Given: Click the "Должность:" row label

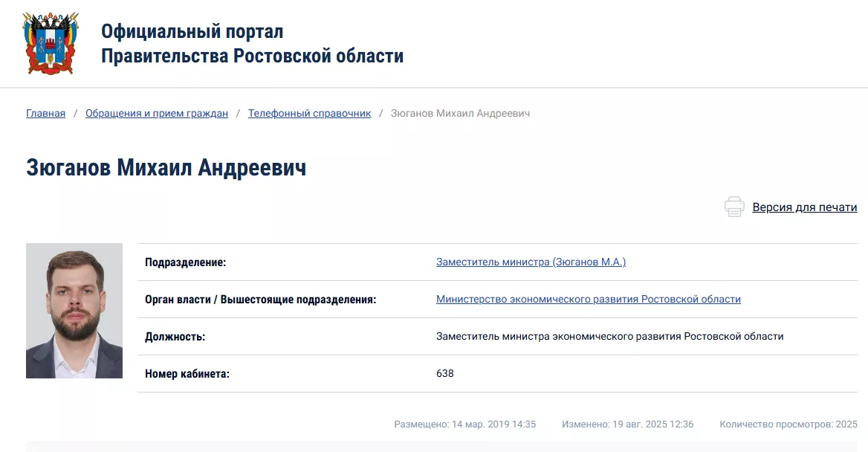Looking at the screenshot, I should pyautogui.click(x=175, y=337).
